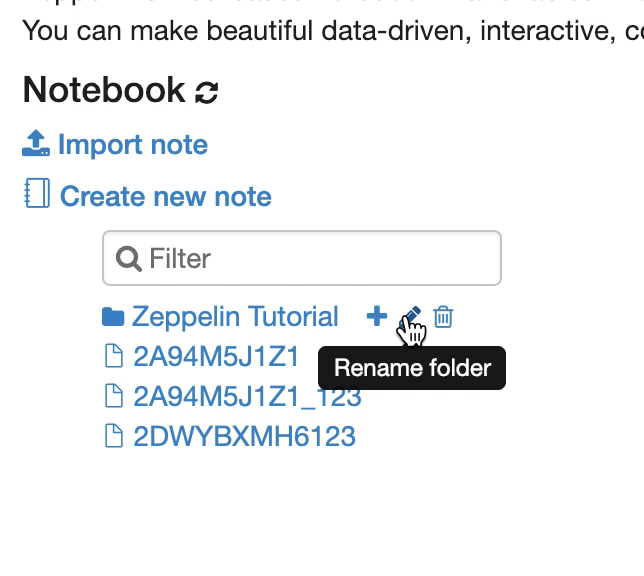Focus the Filter search field
This screenshot has height=576, width=644.
[302, 258]
